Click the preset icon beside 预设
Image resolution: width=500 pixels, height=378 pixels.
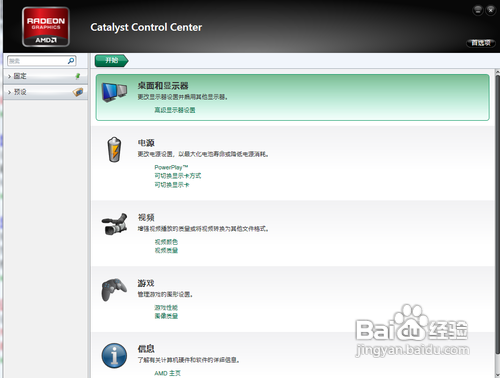tap(78, 92)
